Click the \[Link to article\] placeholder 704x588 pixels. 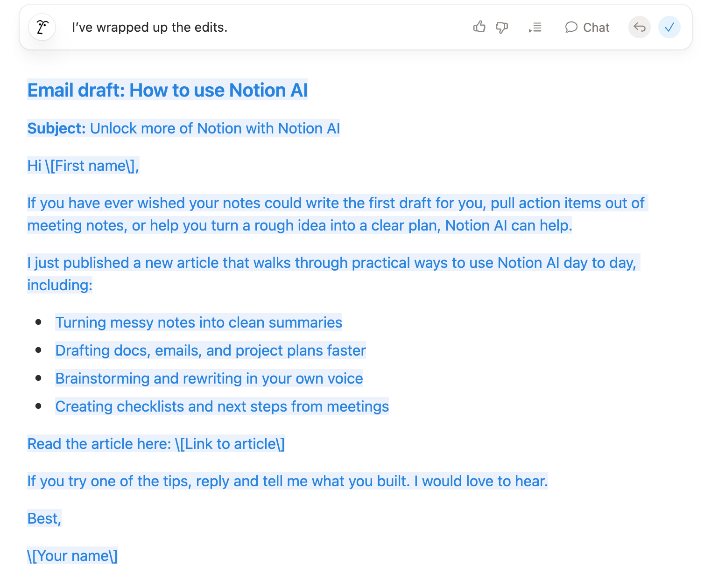[x=230, y=444]
